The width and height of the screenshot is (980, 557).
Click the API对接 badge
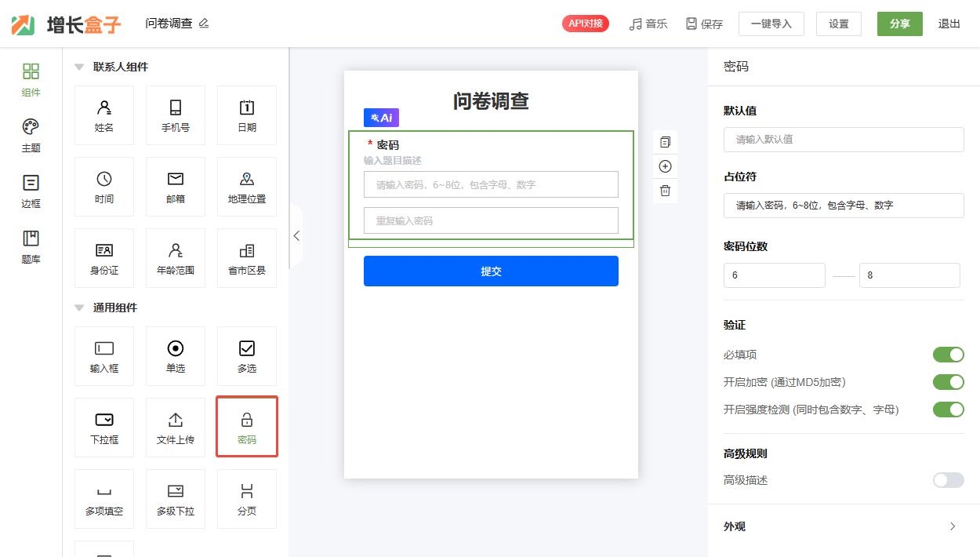click(586, 24)
